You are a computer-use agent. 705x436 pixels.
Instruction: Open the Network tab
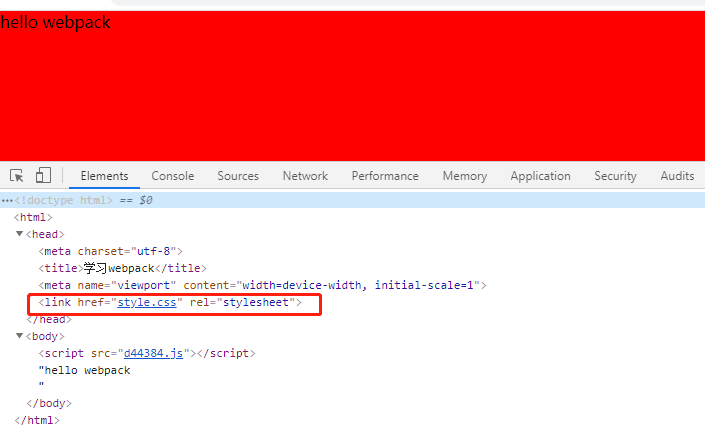click(305, 176)
